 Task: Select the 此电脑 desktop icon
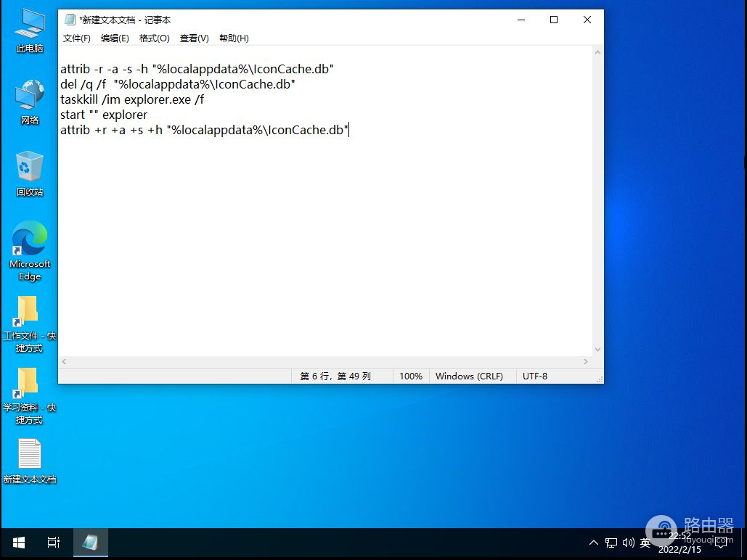point(30,31)
